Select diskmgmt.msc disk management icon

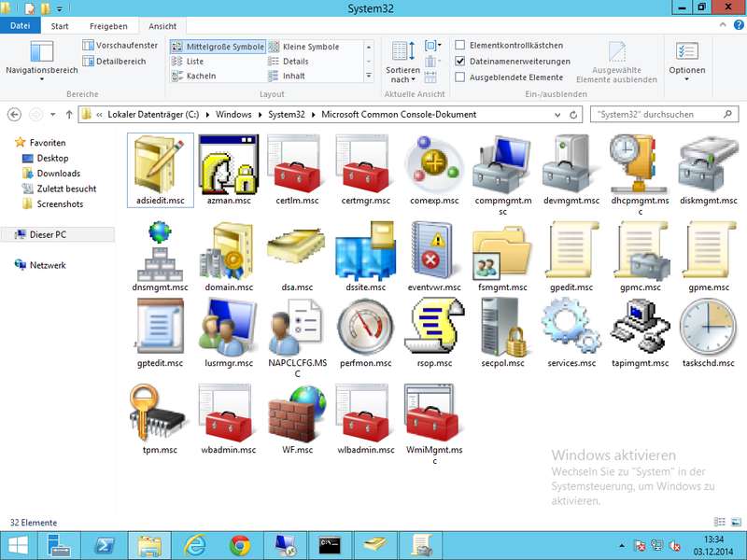709,164
